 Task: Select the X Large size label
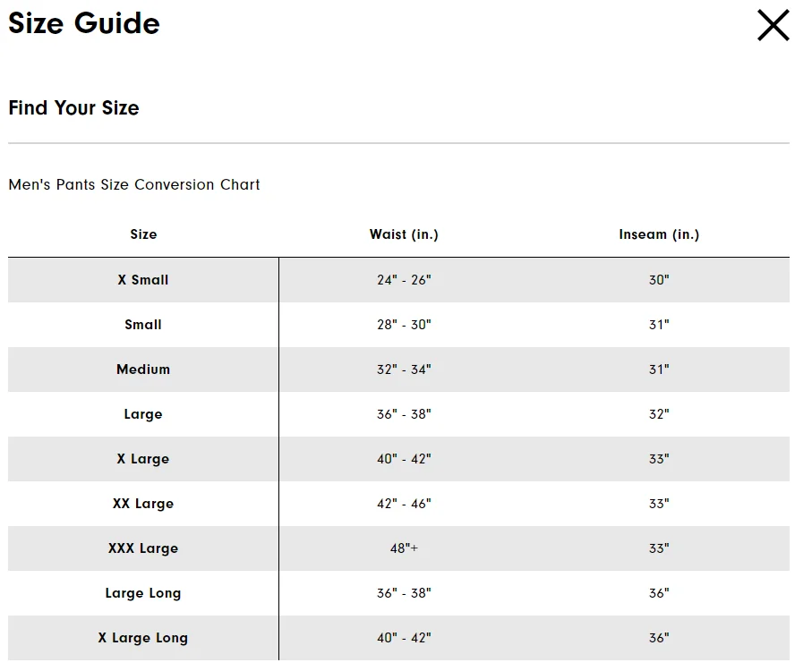[143, 459]
